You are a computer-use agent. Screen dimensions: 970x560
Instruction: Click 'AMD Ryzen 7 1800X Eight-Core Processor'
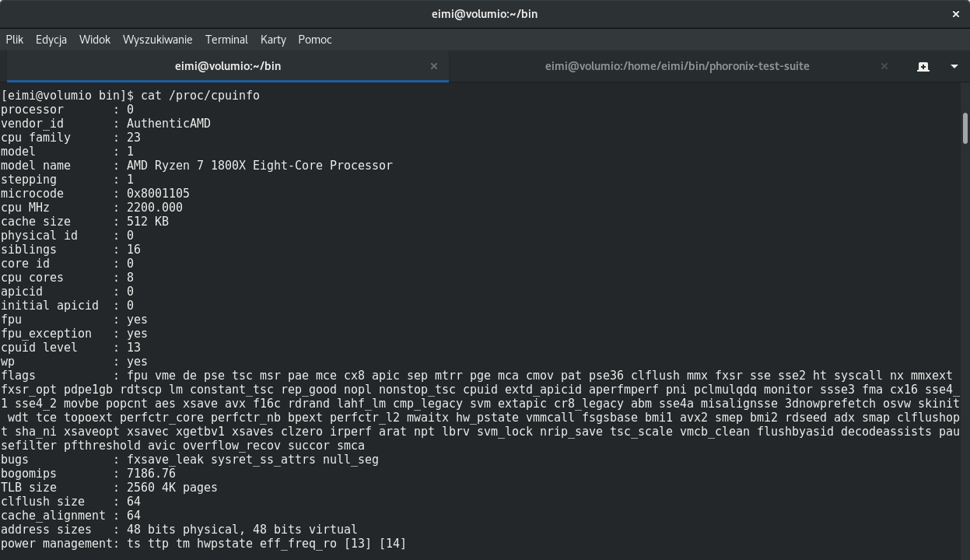(x=260, y=165)
